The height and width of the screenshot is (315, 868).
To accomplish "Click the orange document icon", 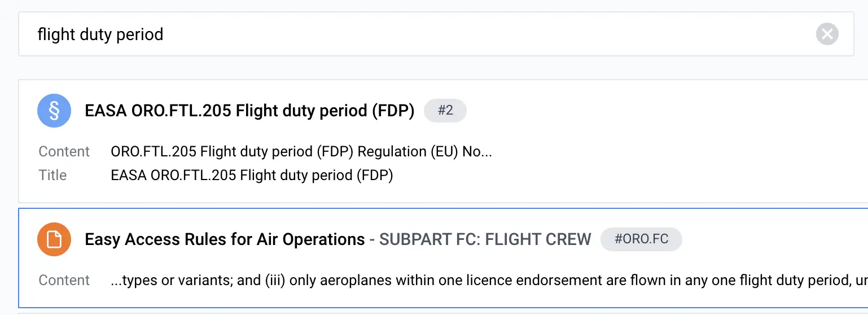I will (x=54, y=239).
